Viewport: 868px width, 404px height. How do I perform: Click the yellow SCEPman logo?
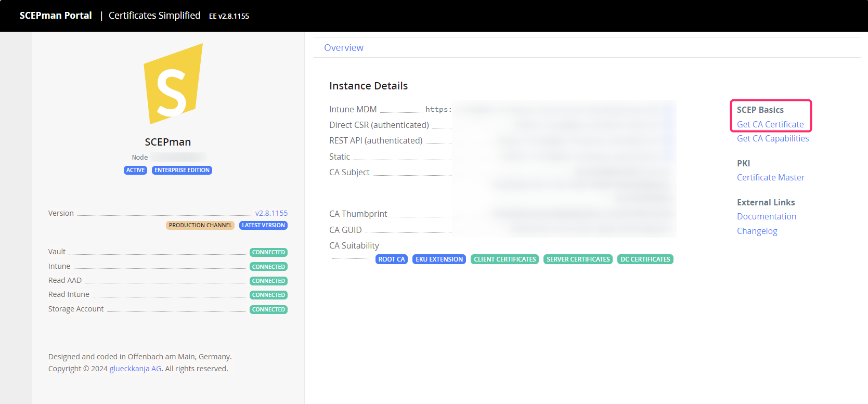click(x=172, y=85)
